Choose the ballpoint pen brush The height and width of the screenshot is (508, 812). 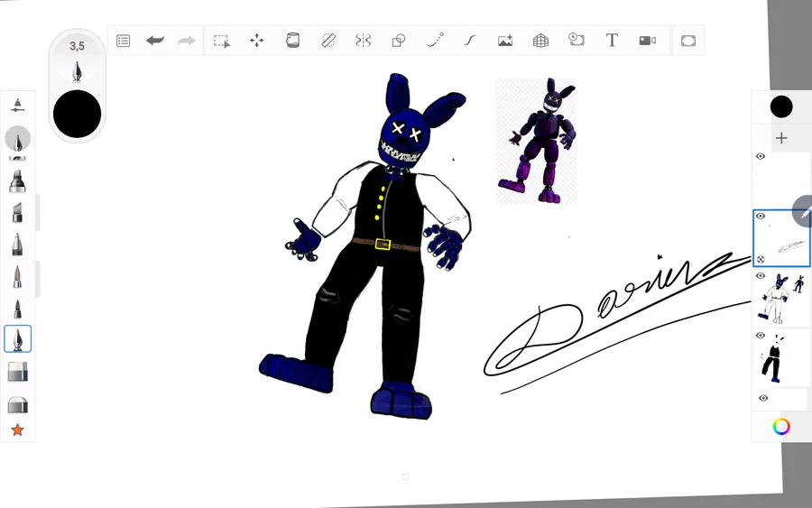pyautogui.click(x=18, y=245)
